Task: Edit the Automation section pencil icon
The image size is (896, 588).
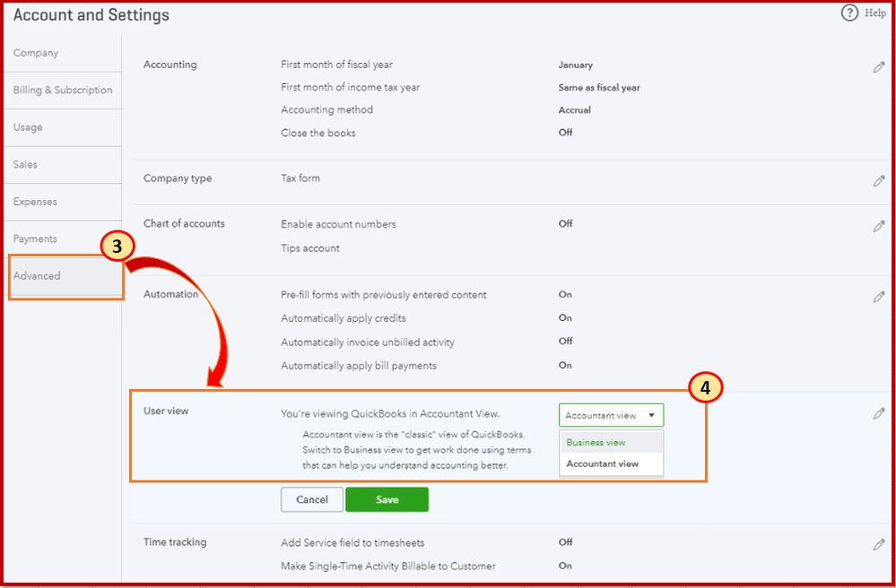Action: point(879,298)
